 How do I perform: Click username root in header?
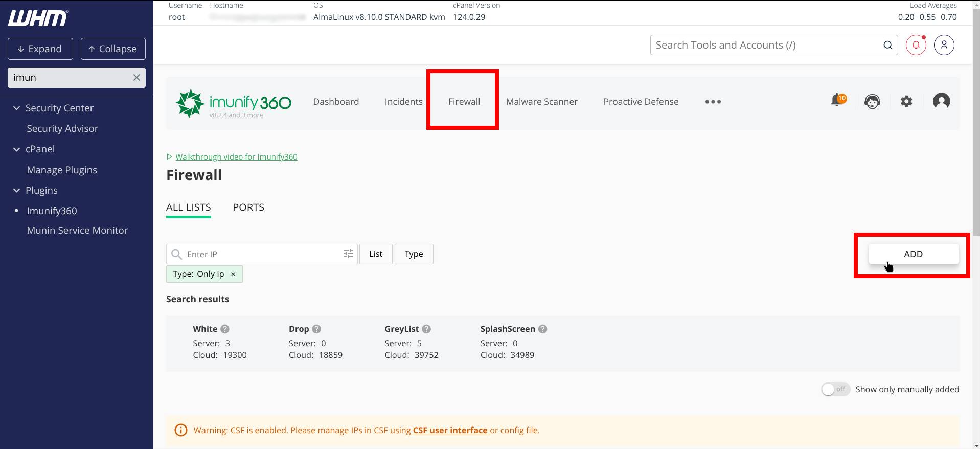[177, 17]
